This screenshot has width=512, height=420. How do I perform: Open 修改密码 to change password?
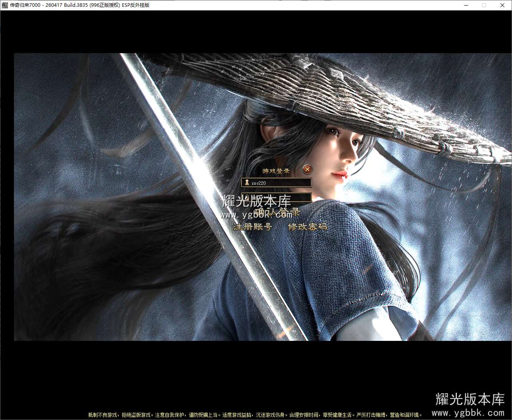coord(308,227)
